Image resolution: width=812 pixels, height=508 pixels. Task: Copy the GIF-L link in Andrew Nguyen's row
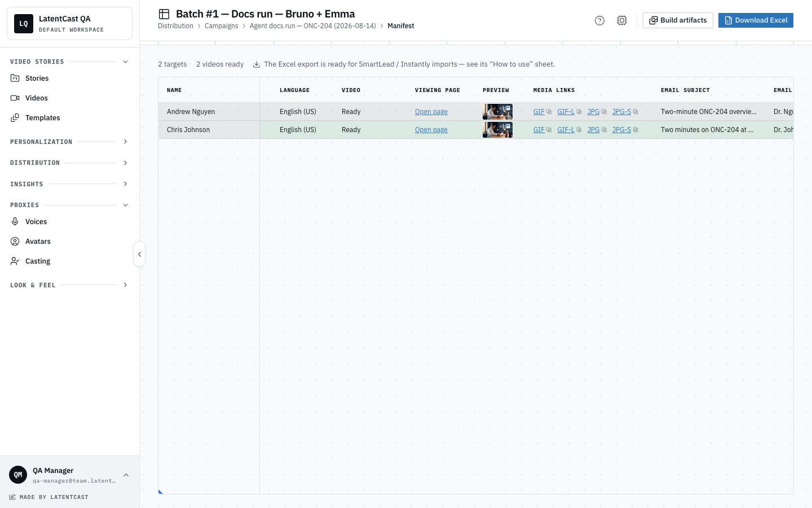[579, 112]
